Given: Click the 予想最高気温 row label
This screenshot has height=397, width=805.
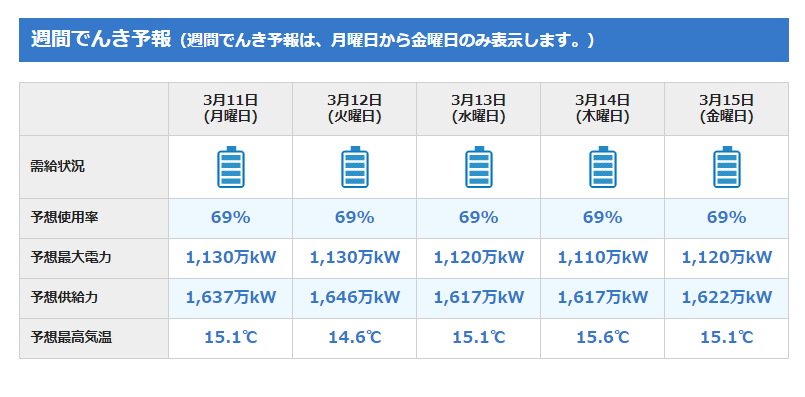Looking at the screenshot, I should click(71, 337).
